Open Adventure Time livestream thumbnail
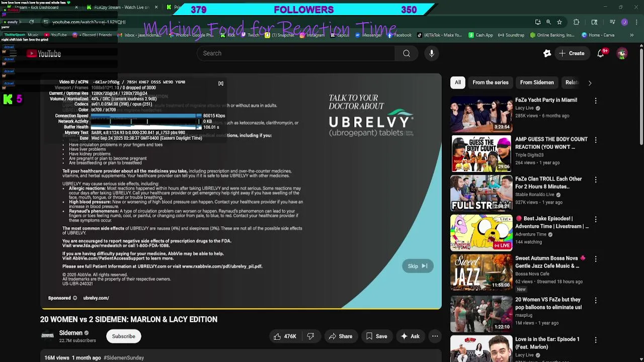The image size is (644, 362). (481, 233)
